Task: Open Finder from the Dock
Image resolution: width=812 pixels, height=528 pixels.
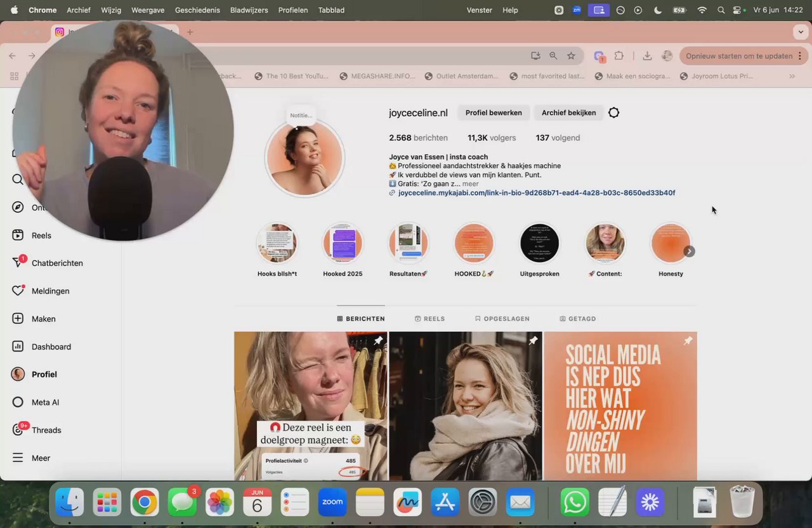Action: click(x=70, y=503)
